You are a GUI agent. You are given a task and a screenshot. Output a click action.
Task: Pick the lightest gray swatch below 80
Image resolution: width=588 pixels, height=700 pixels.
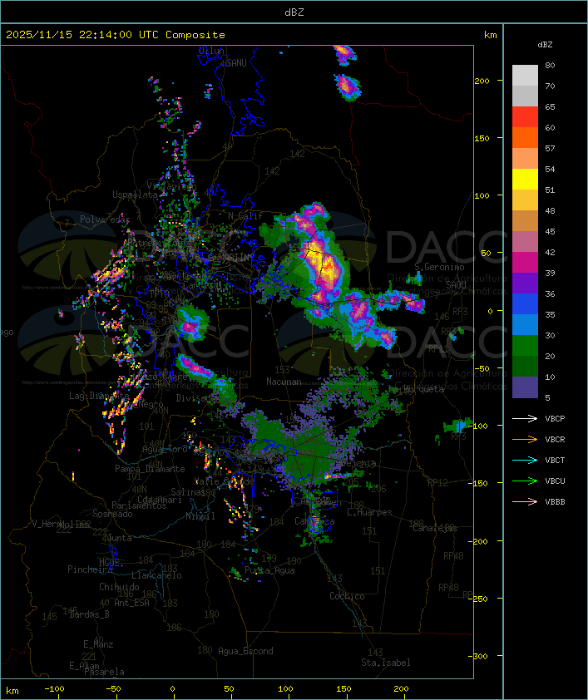click(x=525, y=76)
